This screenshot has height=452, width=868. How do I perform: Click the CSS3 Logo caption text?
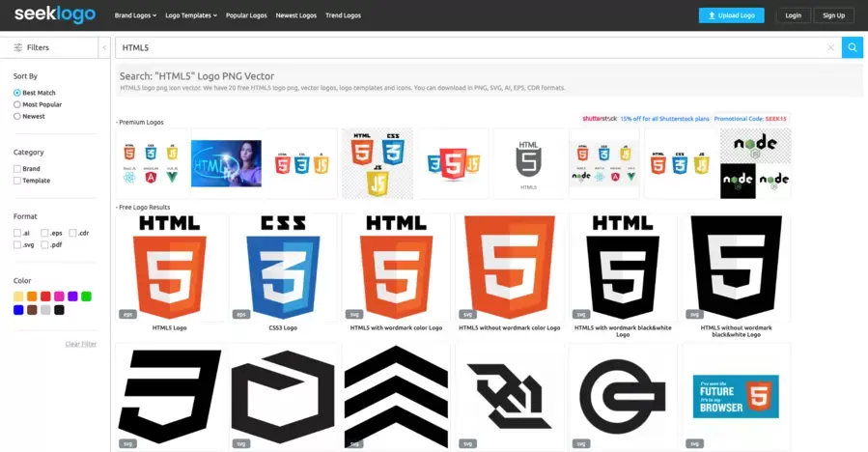tap(283, 328)
